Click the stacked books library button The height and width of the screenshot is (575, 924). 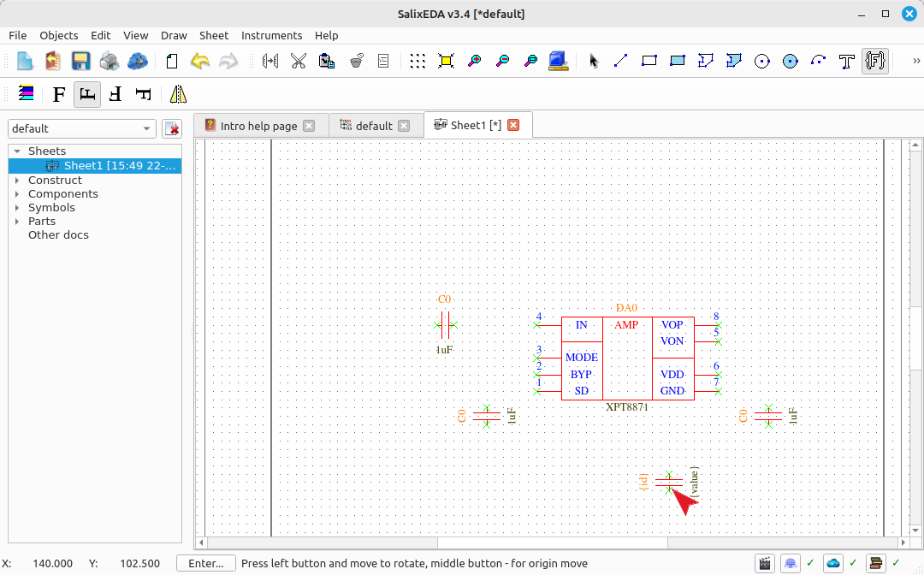coord(876,564)
